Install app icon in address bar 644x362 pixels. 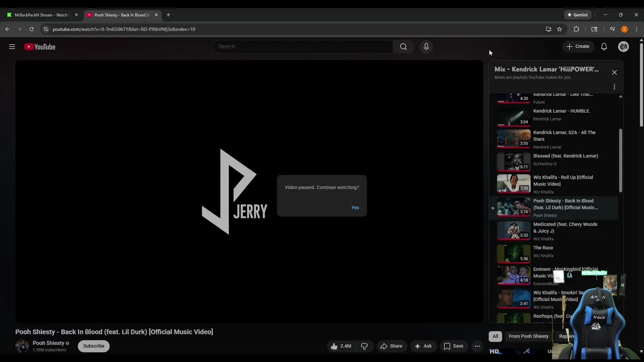[548, 29]
